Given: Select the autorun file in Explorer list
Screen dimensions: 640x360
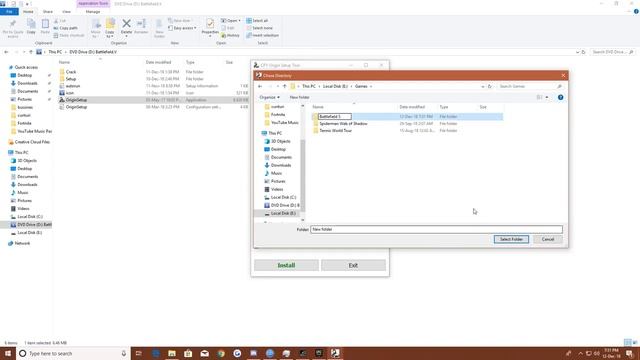Looking at the screenshot, I should pyautogui.click(x=73, y=86).
